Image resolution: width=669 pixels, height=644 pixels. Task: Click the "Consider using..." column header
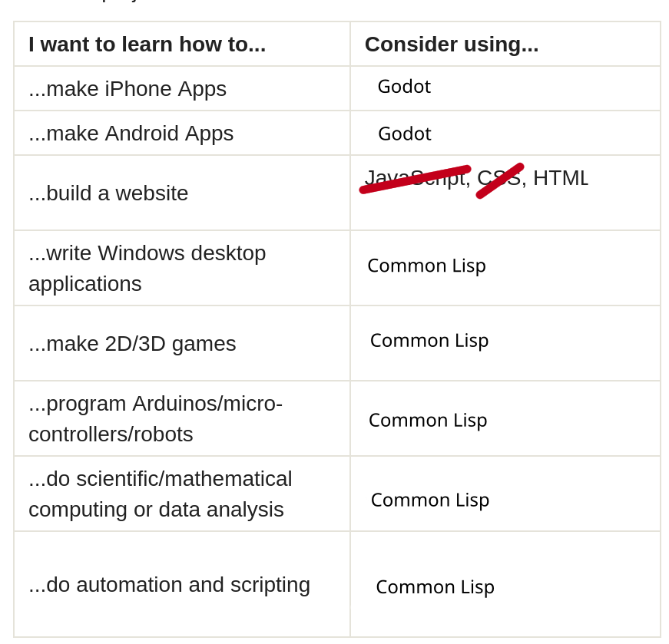[452, 45]
